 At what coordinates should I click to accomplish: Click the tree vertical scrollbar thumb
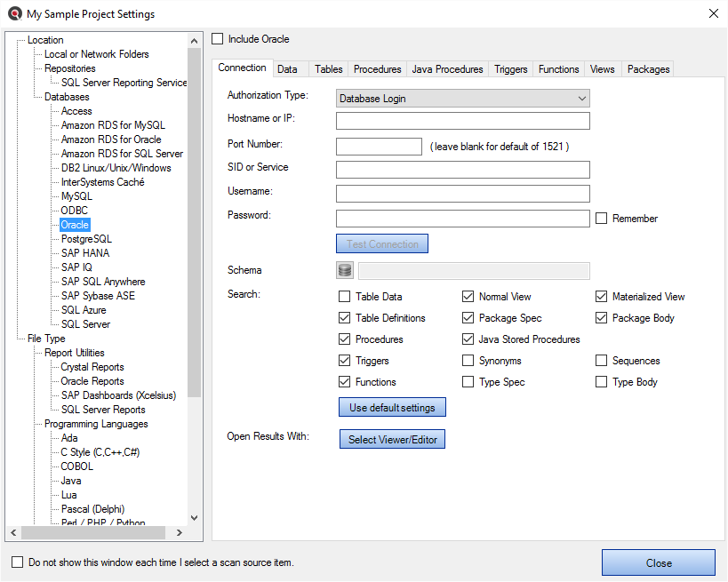point(194,223)
